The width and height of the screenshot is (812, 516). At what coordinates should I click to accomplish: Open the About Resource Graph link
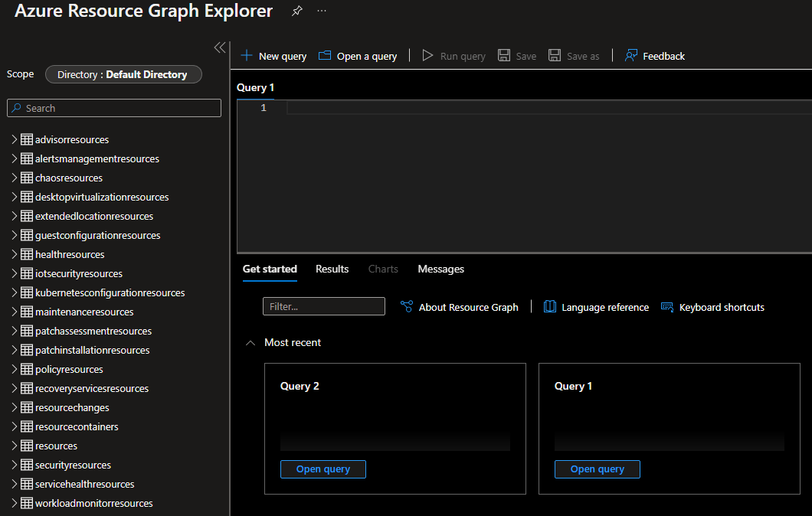click(x=468, y=307)
